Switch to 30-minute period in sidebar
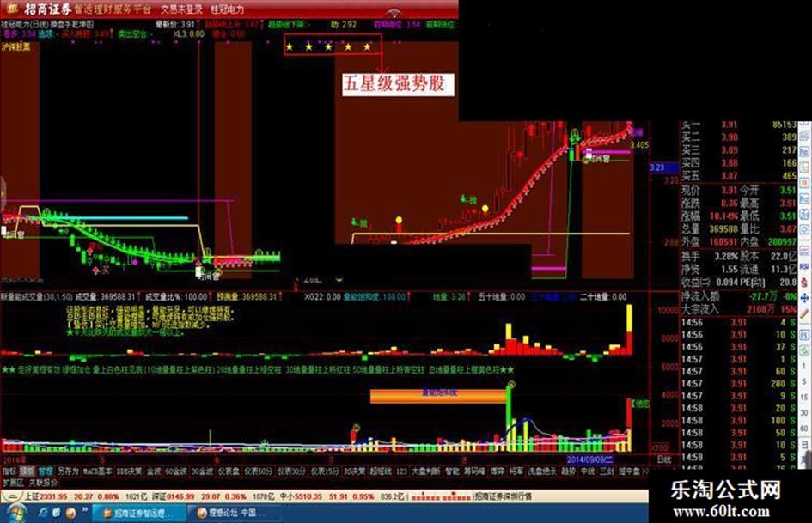The image size is (812, 523). coord(803,411)
